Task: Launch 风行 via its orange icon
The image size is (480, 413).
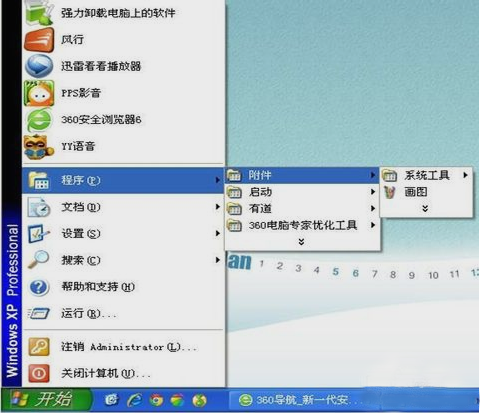Action: tap(39, 40)
